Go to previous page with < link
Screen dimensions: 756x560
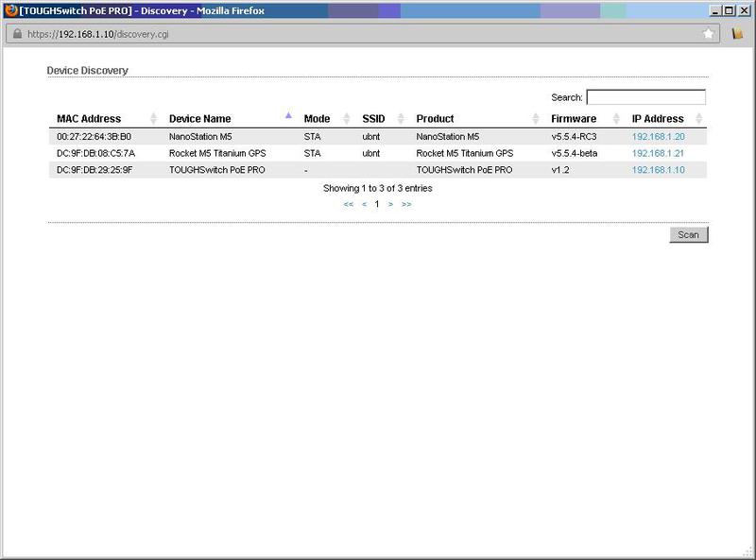coord(364,204)
